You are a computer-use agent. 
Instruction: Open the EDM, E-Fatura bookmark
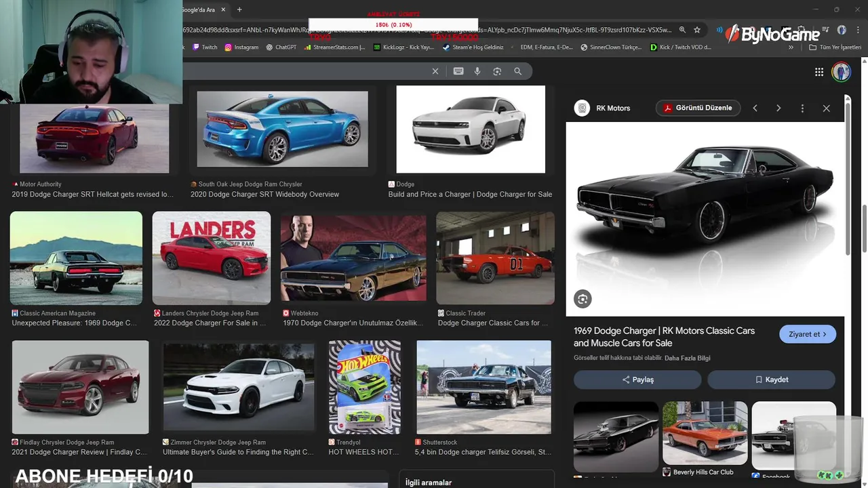542,47
